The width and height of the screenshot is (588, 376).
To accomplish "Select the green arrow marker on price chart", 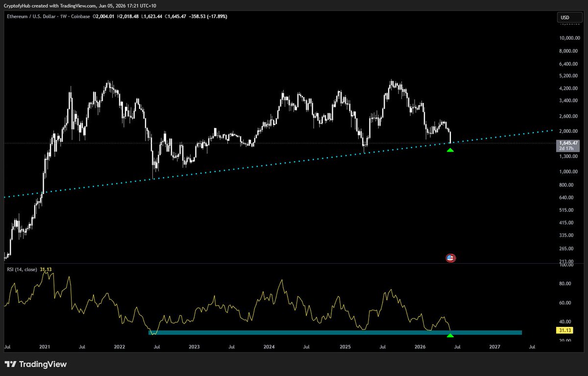I will (450, 150).
